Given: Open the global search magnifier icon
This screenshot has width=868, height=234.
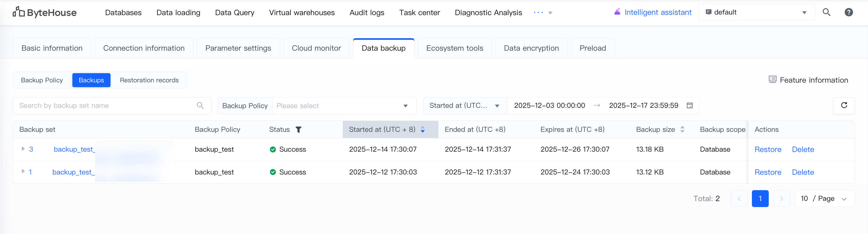Looking at the screenshot, I should (x=826, y=12).
